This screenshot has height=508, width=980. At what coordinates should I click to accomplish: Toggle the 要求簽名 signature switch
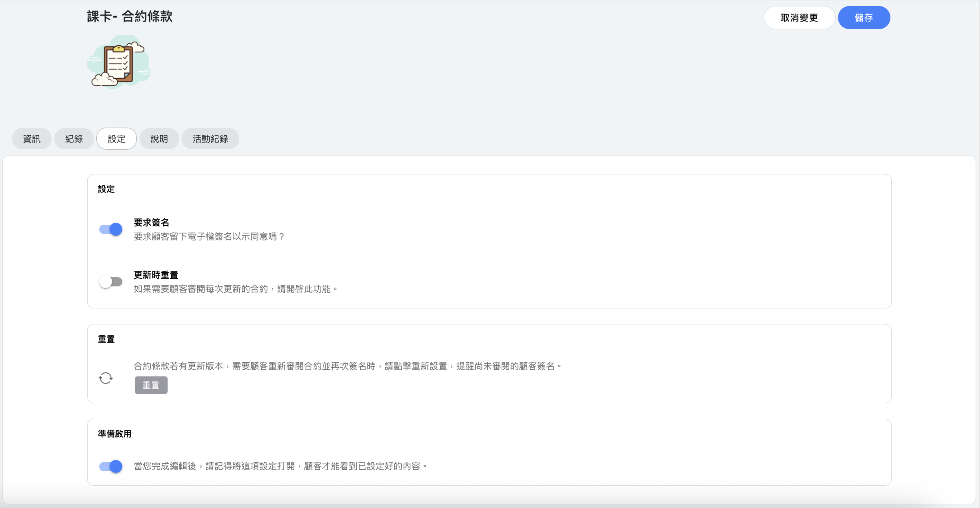tap(111, 229)
